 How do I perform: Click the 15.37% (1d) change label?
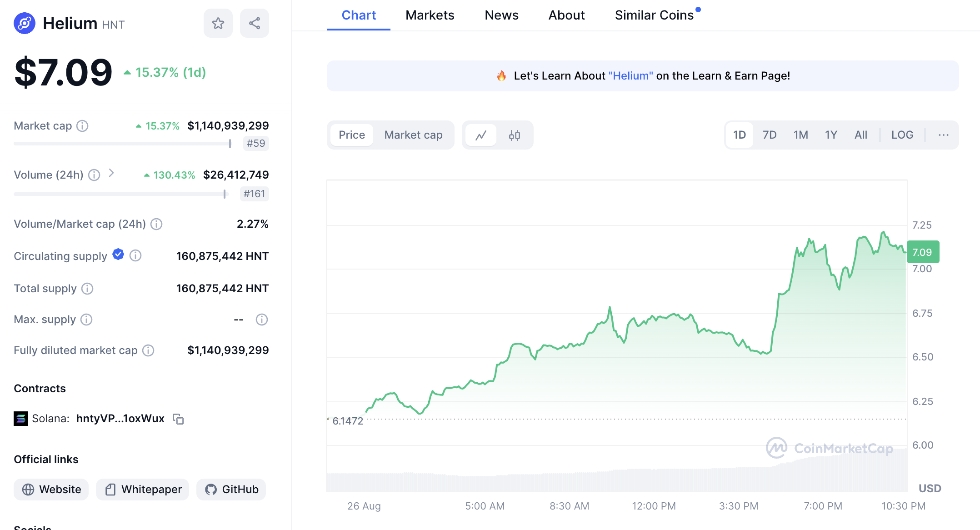point(165,72)
